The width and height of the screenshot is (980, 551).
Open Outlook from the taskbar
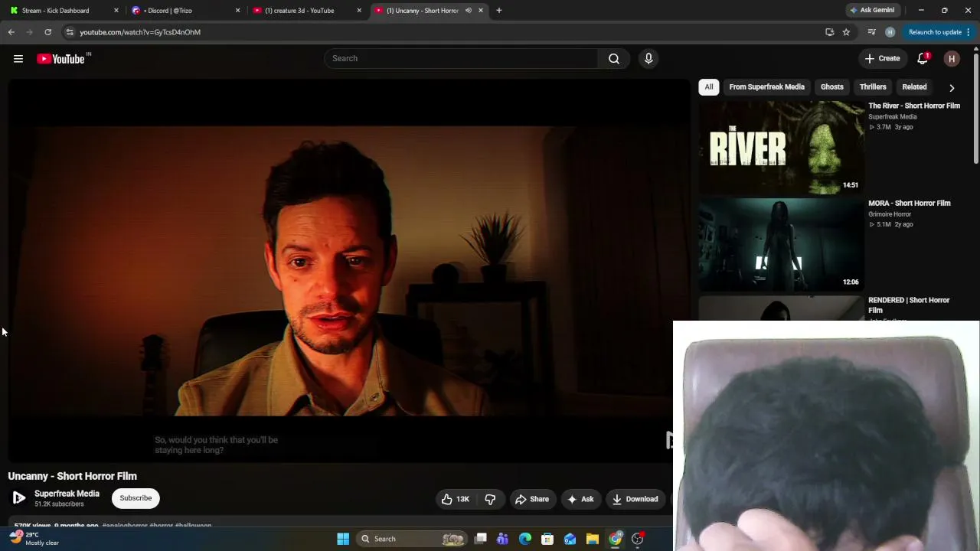click(x=570, y=539)
